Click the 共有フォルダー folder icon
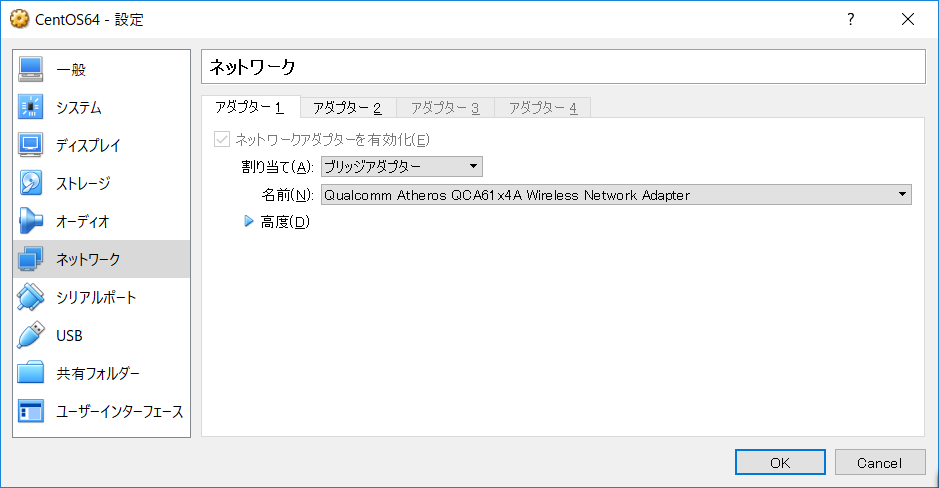 coord(30,373)
